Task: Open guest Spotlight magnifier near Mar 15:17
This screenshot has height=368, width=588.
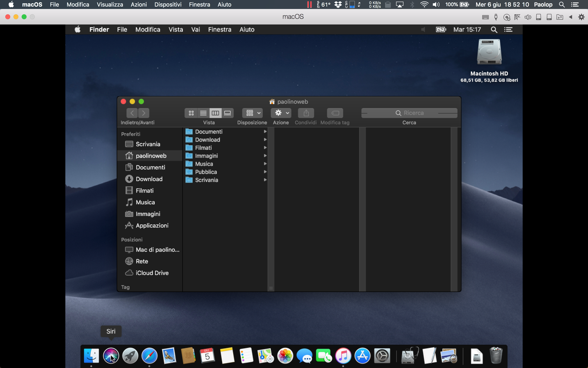Action: 494,30
